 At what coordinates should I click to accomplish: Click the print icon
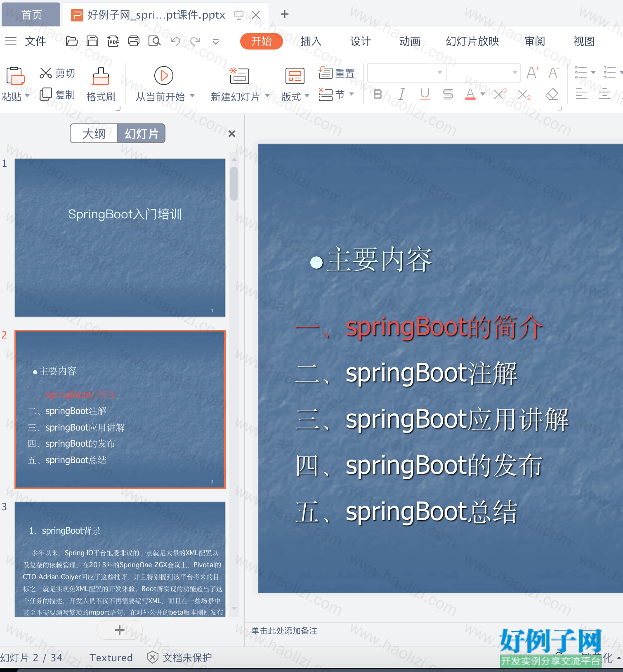[134, 41]
